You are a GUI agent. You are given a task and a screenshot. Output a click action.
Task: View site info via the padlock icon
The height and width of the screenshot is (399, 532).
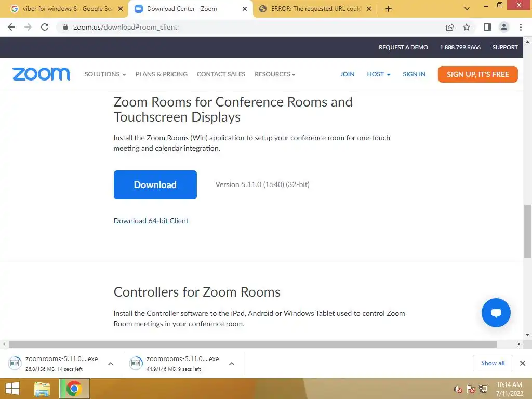pyautogui.click(x=65, y=27)
